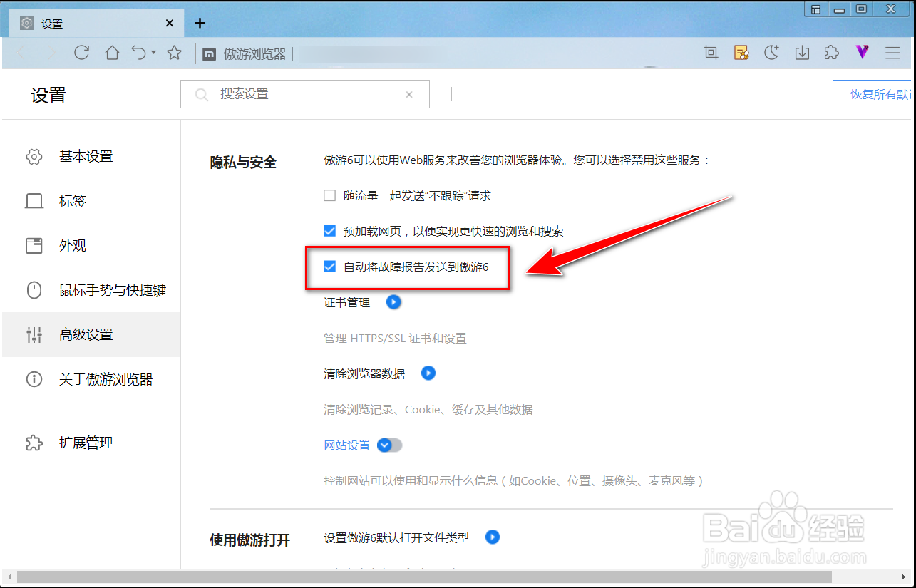
Task: Click text 管理 HTTPS/SSL 证书和设置
Action: click(x=395, y=338)
